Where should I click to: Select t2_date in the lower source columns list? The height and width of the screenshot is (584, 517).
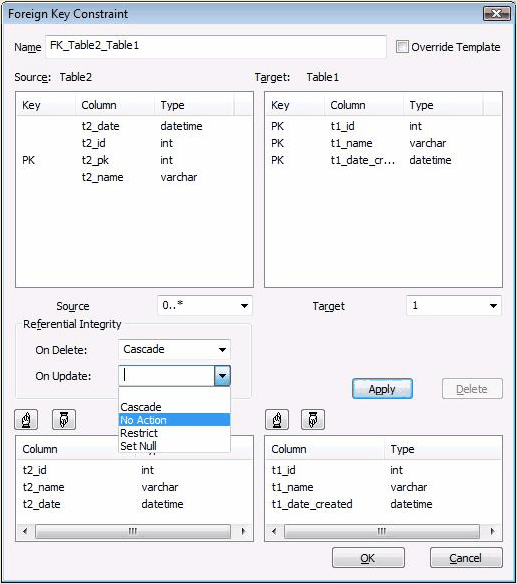(x=134, y=504)
